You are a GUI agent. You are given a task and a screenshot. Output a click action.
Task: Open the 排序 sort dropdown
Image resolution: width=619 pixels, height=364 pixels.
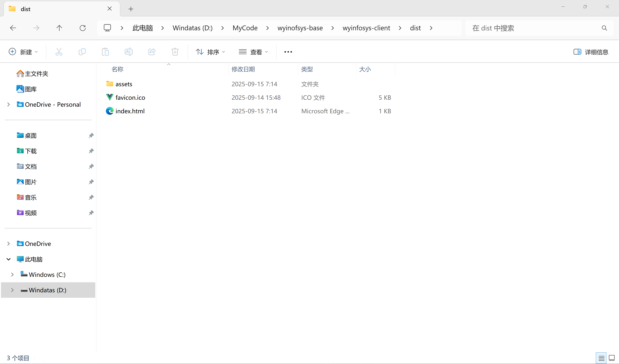[x=210, y=52]
